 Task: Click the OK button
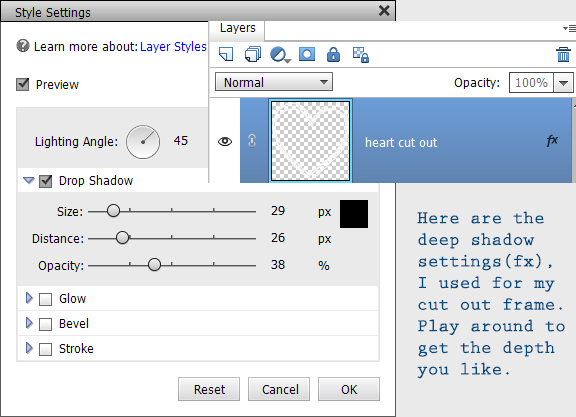(349, 389)
